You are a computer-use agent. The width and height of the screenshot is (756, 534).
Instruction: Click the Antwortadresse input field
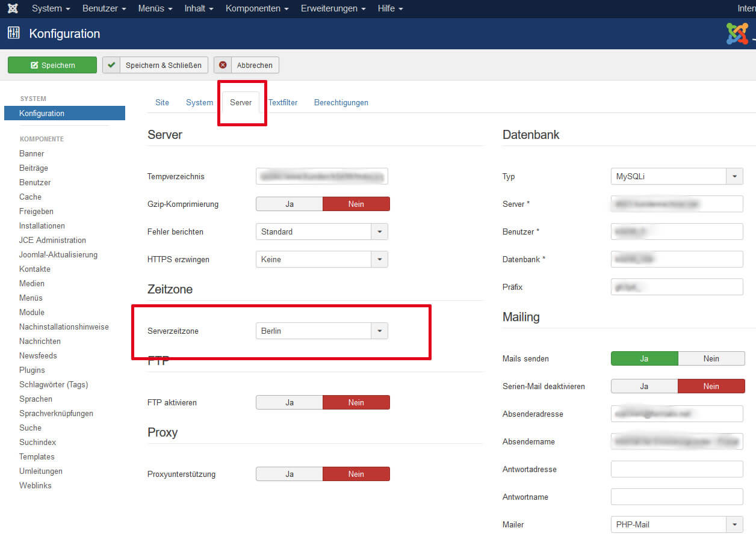coord(677,469)
